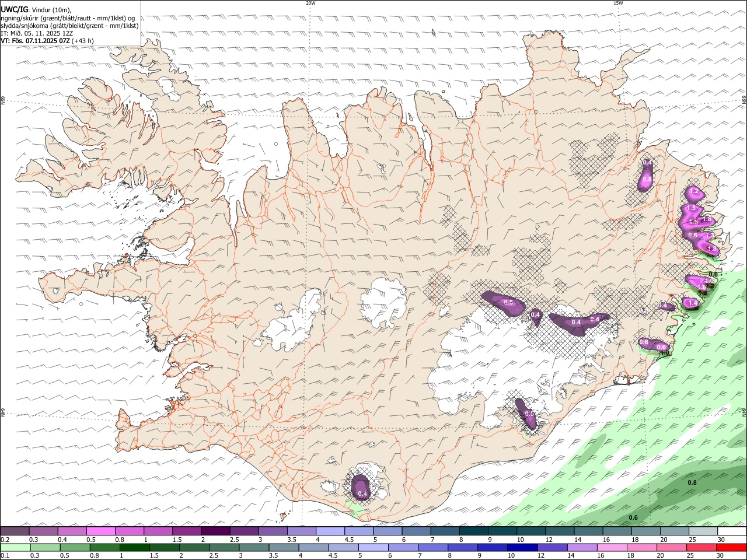Click the 'rigning/skúrir' legend description line

[x=68, y=18]
